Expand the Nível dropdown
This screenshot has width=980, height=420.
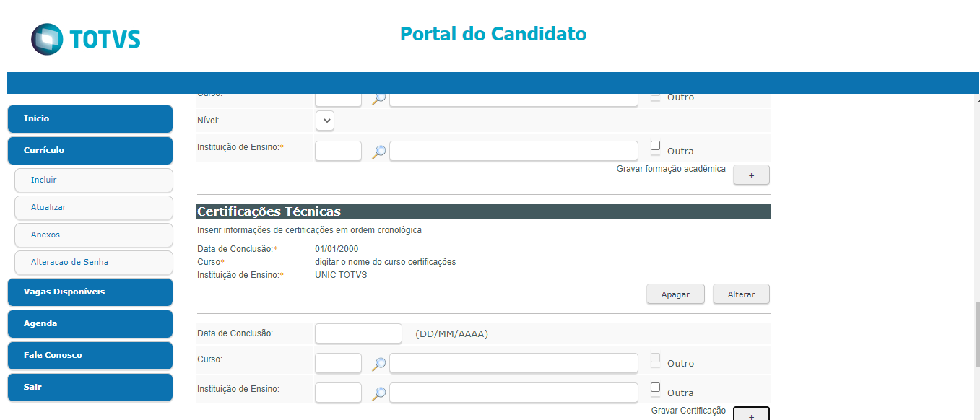pyautogui.click(x=326, y=121)
